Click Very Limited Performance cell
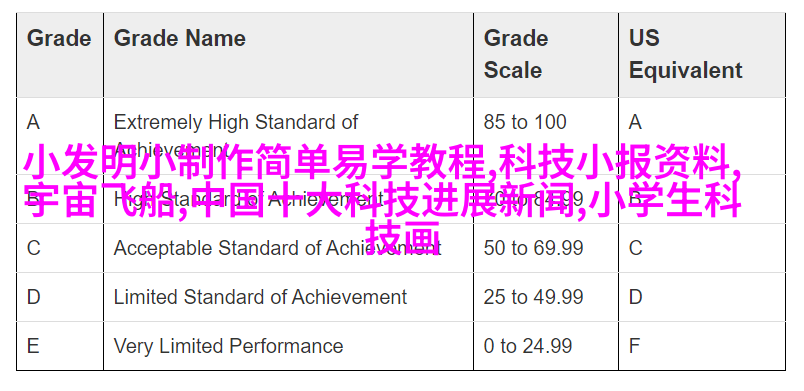The image size is (804, 391). coord(288,346)
